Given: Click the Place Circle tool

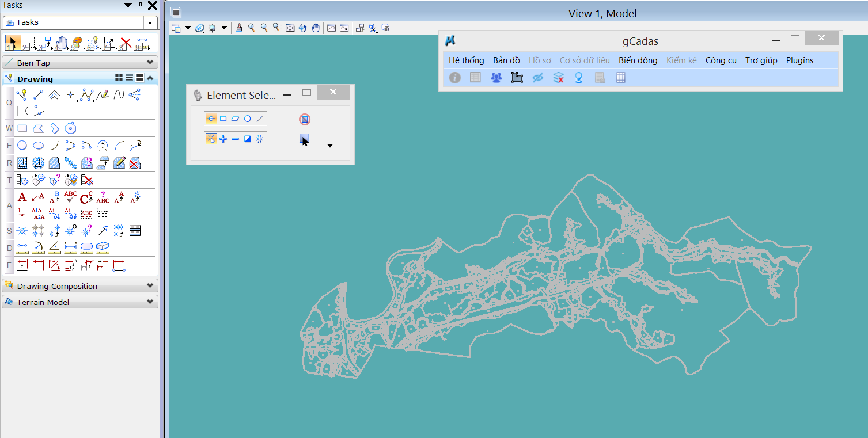Looking at the screenshot, I should 22,145.
